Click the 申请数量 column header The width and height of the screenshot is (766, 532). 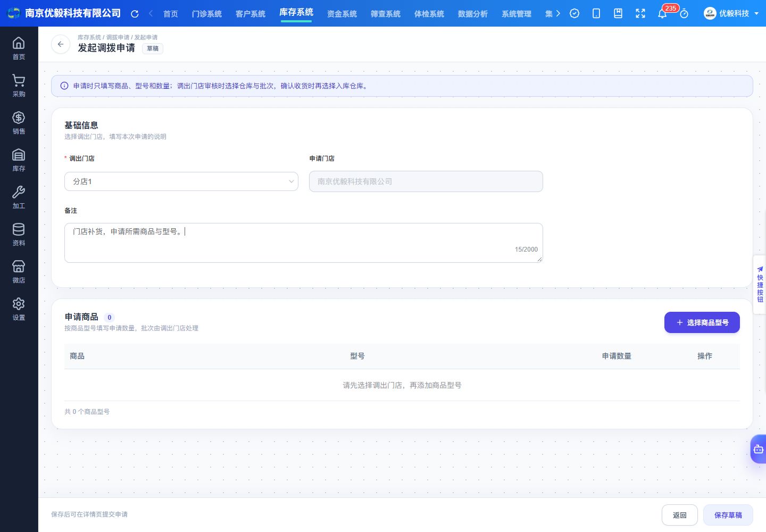point(617,356)
